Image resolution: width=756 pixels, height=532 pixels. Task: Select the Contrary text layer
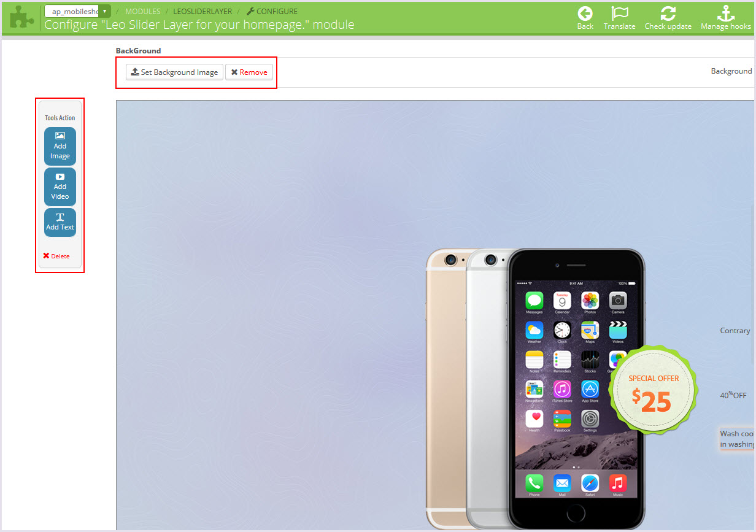click(735, 330)
